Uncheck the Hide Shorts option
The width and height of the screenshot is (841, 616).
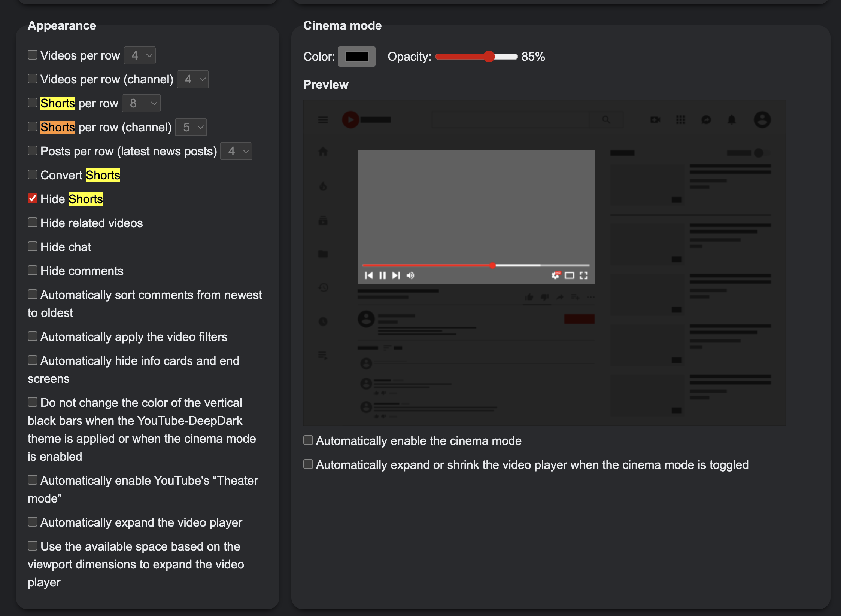click(x=32, y=199)
